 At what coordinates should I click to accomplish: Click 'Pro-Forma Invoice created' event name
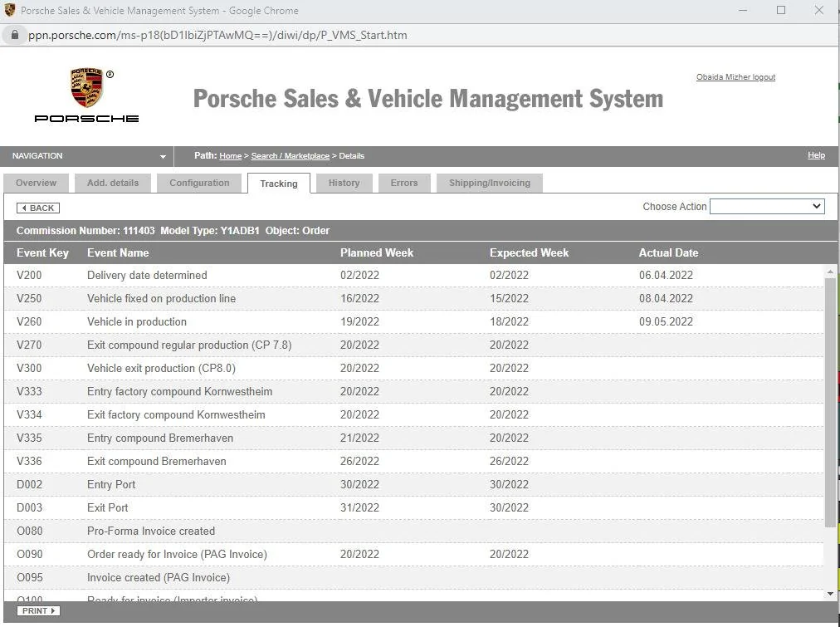pos(151,531)
